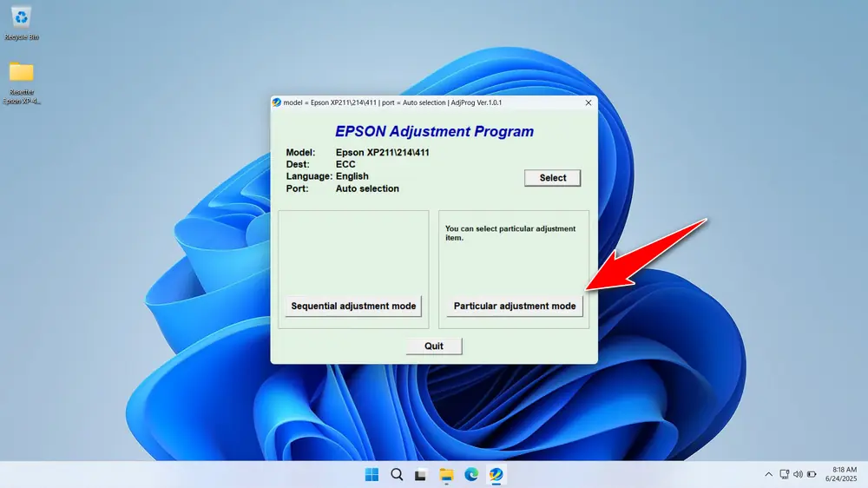Open the Windows Start menu
The width and height of the screenshot is (868, 488).
[372, 475]
